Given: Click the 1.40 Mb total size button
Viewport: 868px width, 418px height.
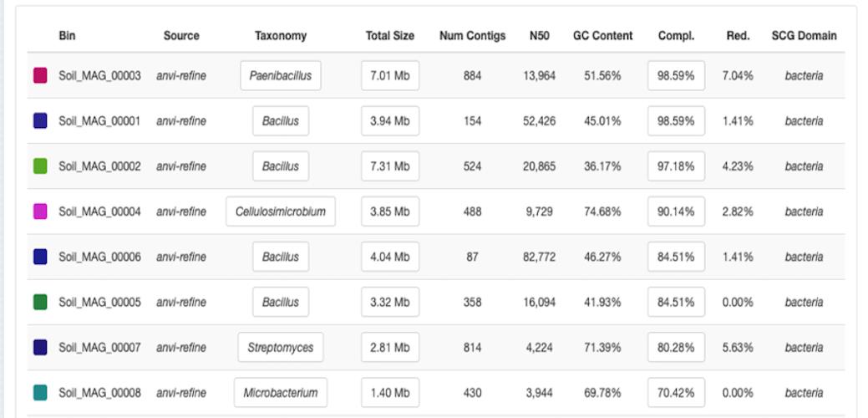Looking at the screenshot, I should (390, 393).
